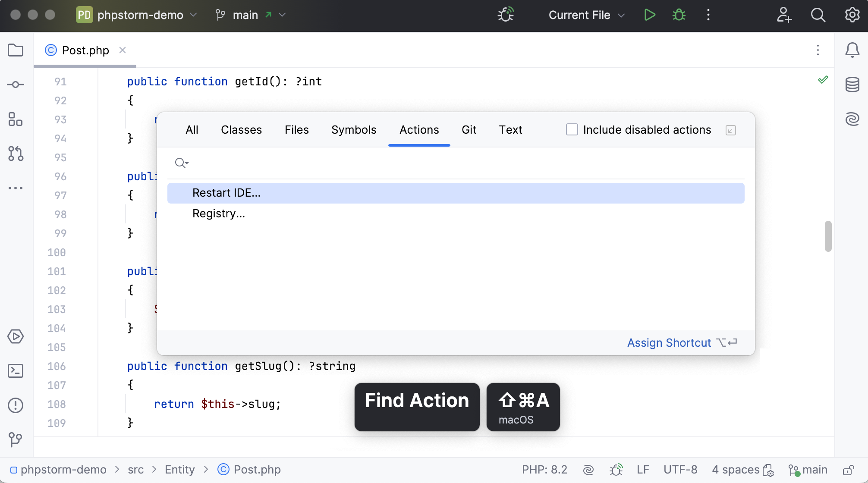This screenshot has width=868, height=483.
Task: Start debugging the current file
Action: (x=679, y=15)
